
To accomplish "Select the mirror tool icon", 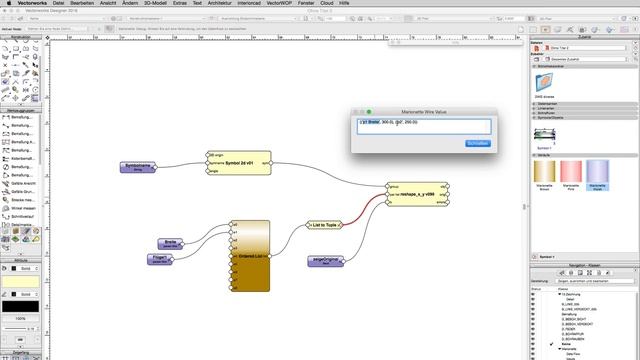I will click(25, 90).
